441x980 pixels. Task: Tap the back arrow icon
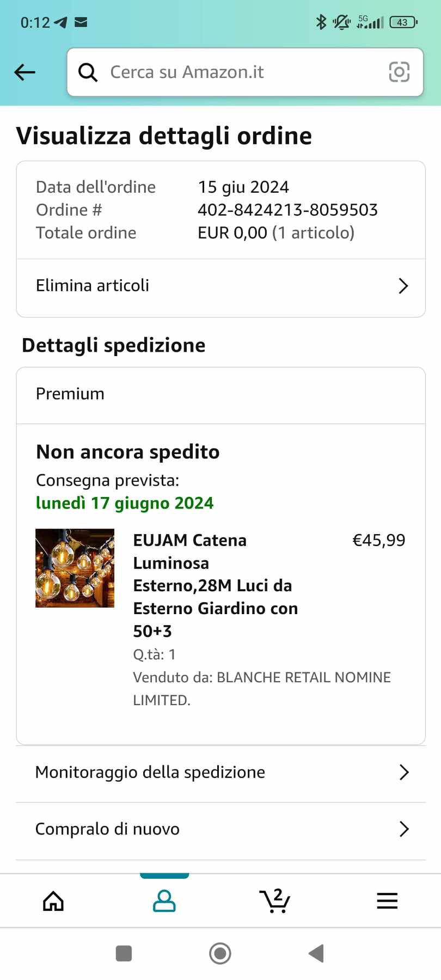click(25, 72)
